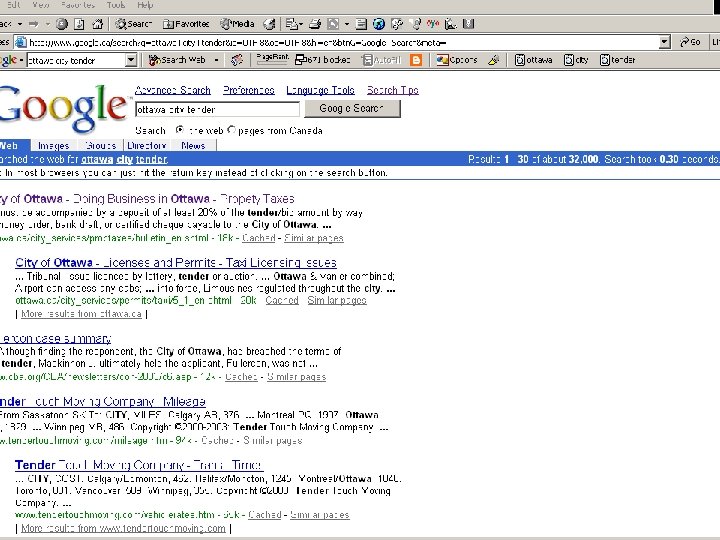
Task: Open Similar pages for property taxes result
Action: [314, 238]
